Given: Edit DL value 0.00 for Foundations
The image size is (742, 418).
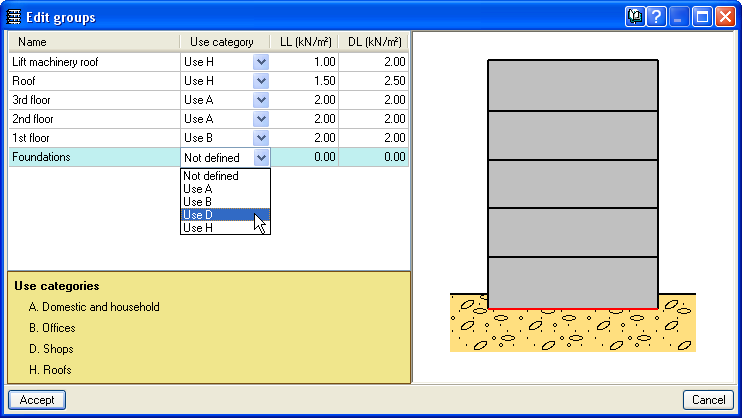Looking at the screenshot, I should coord(374,157).
